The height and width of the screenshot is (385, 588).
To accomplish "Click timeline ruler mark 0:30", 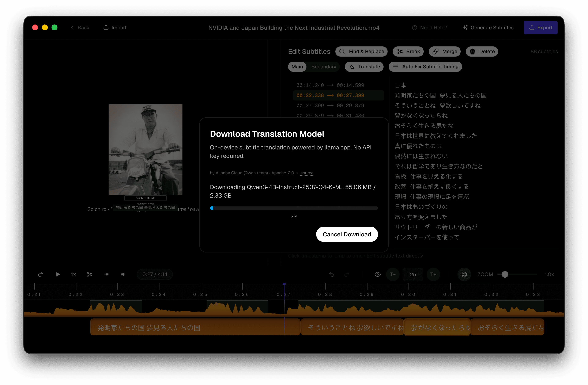I will coord(408,294).
